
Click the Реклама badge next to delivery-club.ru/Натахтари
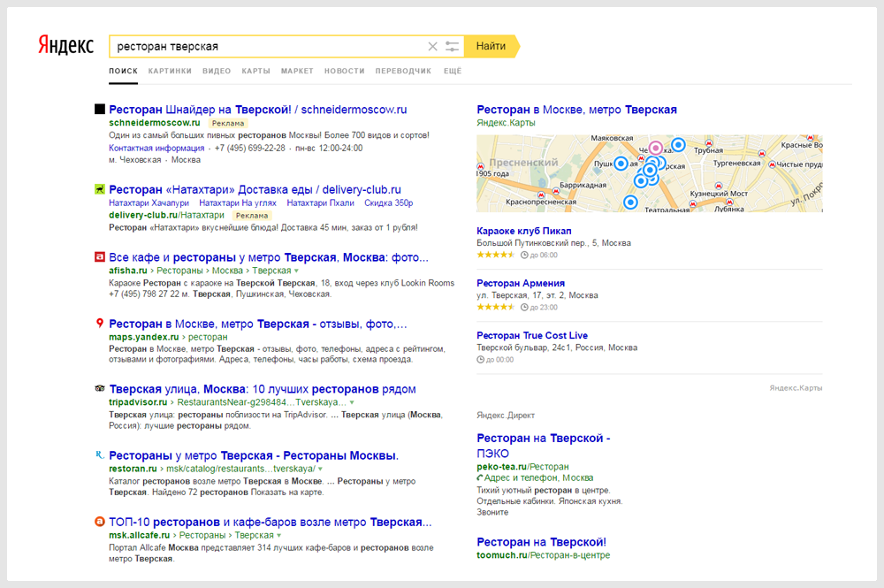tap(252, 216)
